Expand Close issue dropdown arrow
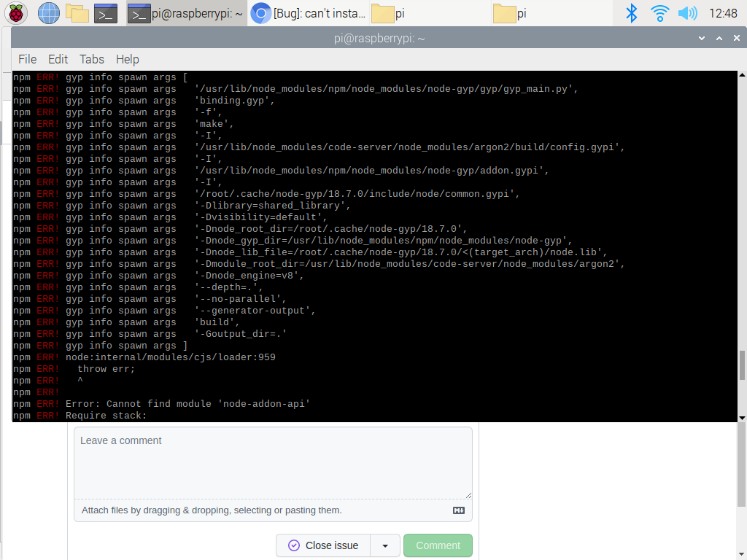 point(385,545)
